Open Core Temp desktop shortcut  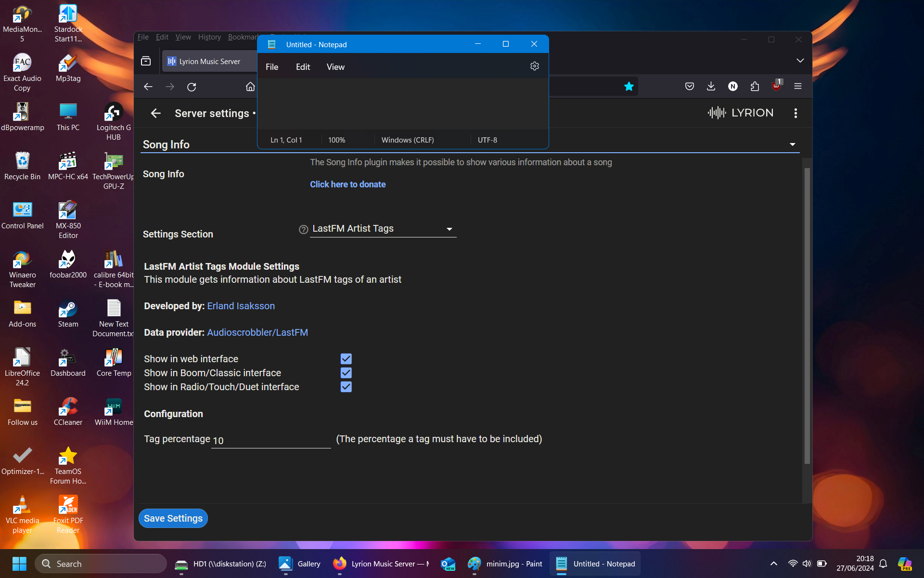(x=114, y=363)
